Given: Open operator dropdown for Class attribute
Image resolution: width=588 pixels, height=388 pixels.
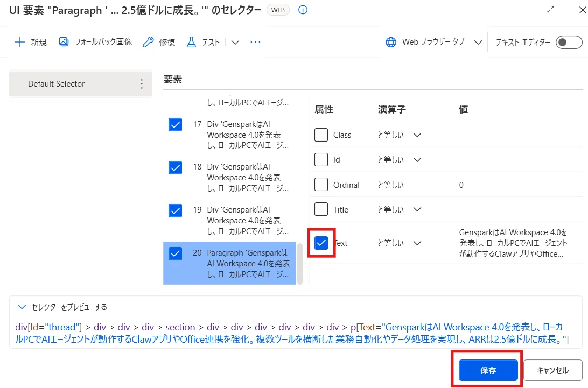Looking at the screenshot, I should click(417, 135).
